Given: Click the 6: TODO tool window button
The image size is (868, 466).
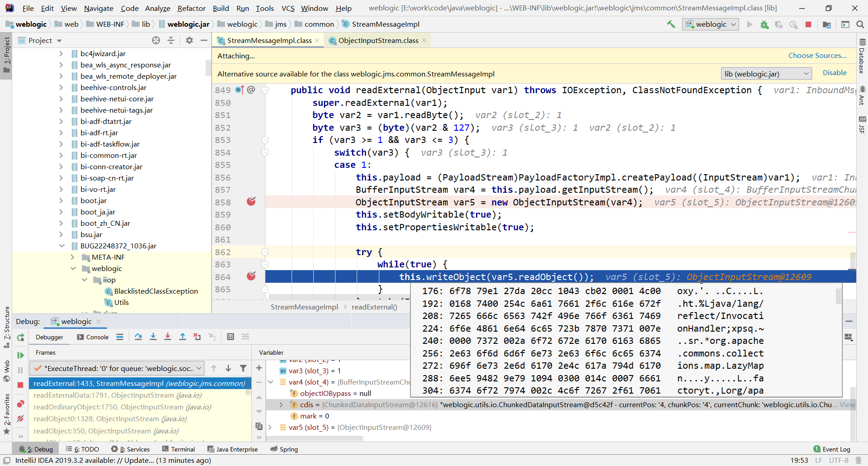Looking at the screenshot, I should pyautogui.click(x=82, y=449).
